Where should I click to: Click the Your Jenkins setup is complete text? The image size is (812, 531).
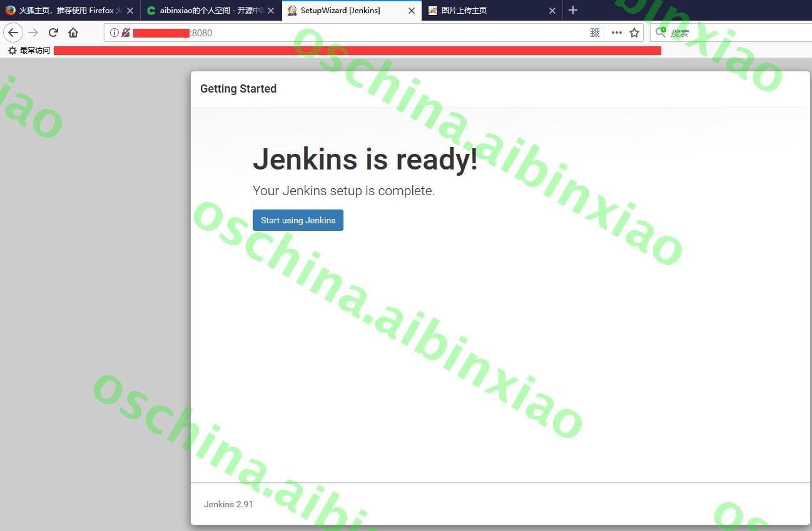point(343,191)
